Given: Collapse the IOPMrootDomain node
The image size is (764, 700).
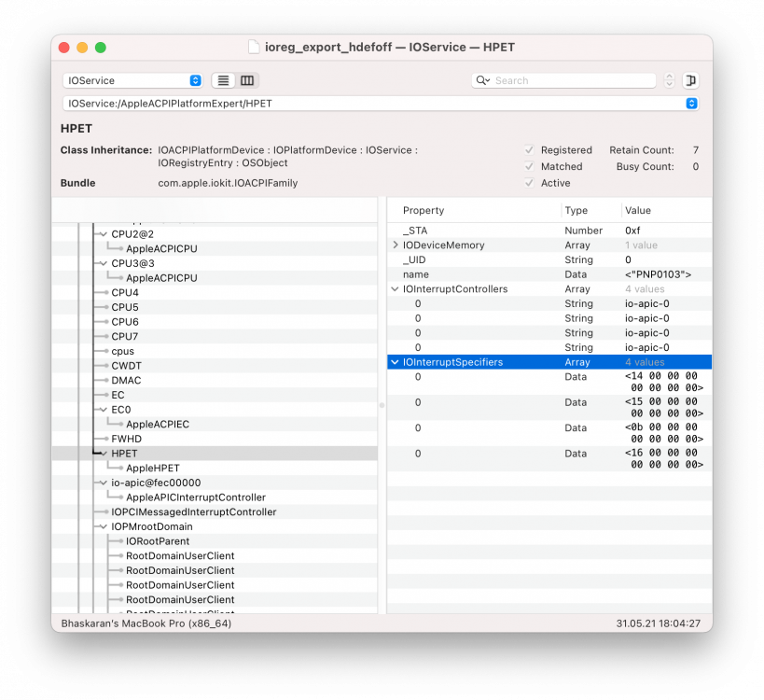Looking at the screenshot, I should (x=104, y=527).
